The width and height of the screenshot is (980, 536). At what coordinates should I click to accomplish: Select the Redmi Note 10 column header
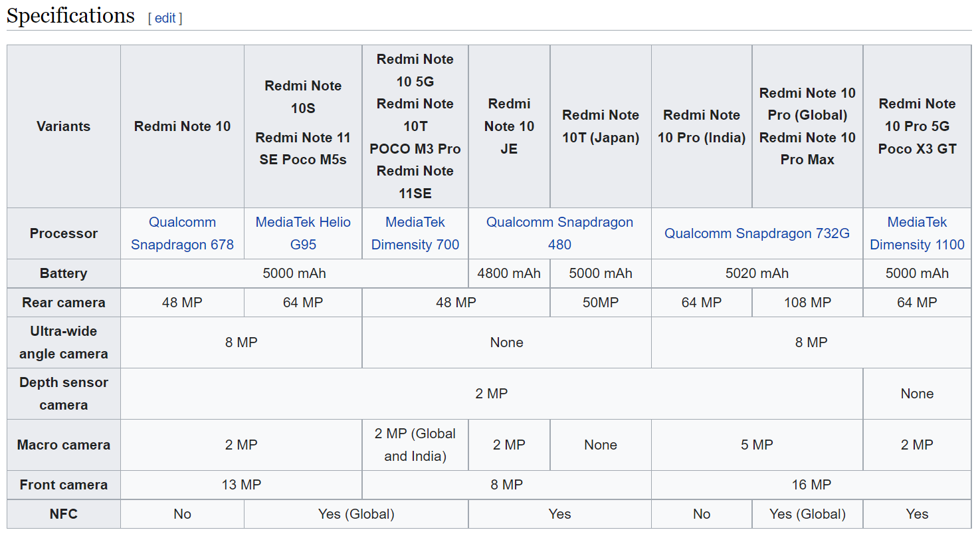tap(181, 126)
